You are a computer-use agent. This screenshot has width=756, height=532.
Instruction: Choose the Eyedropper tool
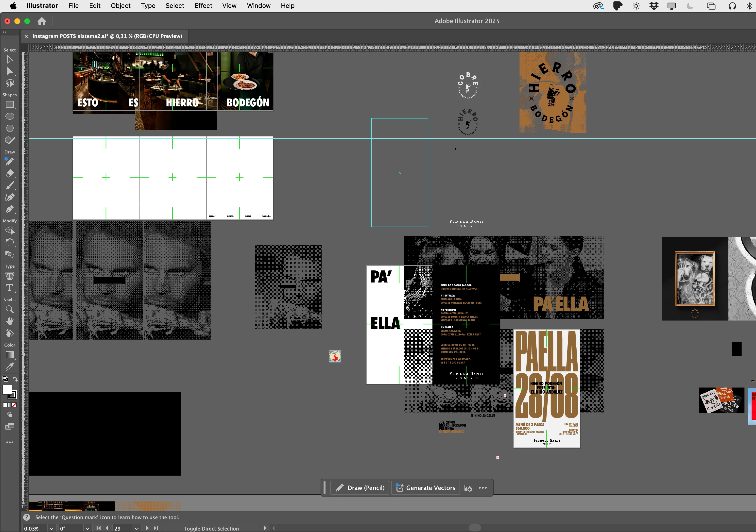[x=10, y=367]
